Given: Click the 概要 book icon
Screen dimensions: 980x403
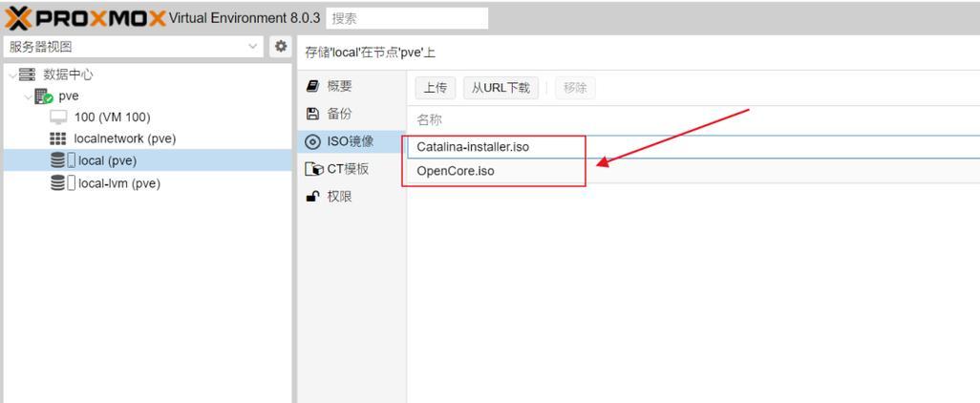Looking at the screenshot, I should click(312, 86).
